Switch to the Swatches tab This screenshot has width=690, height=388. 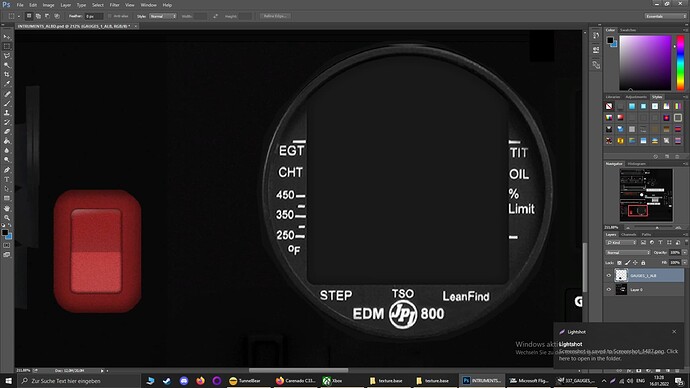[628, 30]
